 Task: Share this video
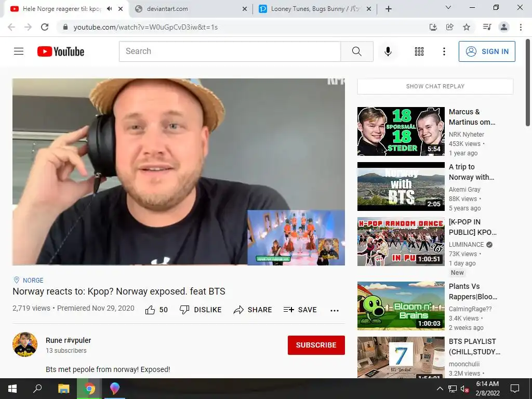(x=253, y=310)
